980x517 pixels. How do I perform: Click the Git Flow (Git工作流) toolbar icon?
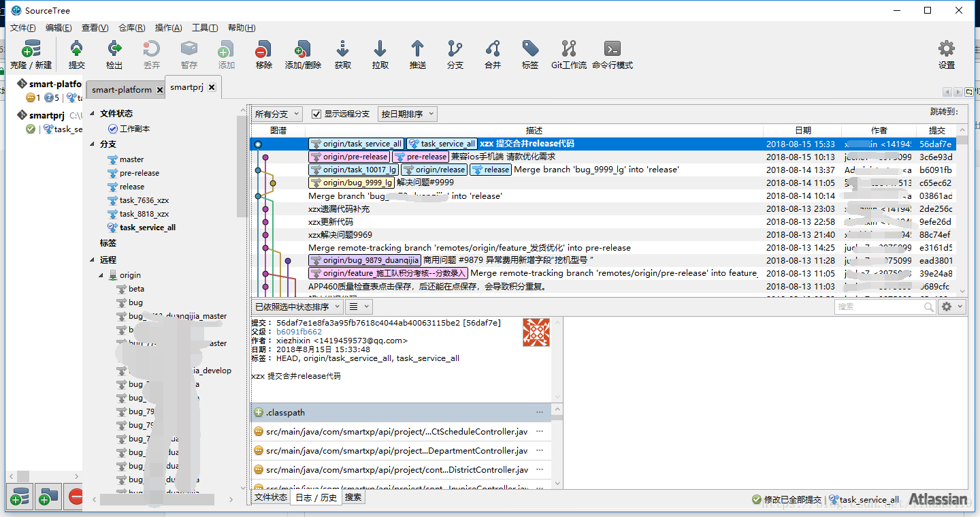569,49
